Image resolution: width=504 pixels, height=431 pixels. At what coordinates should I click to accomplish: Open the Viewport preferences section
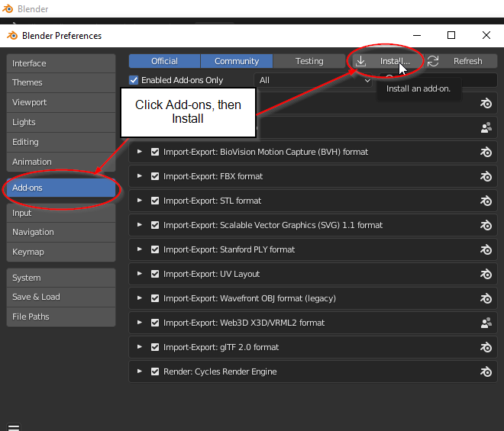tap(61, 102)
